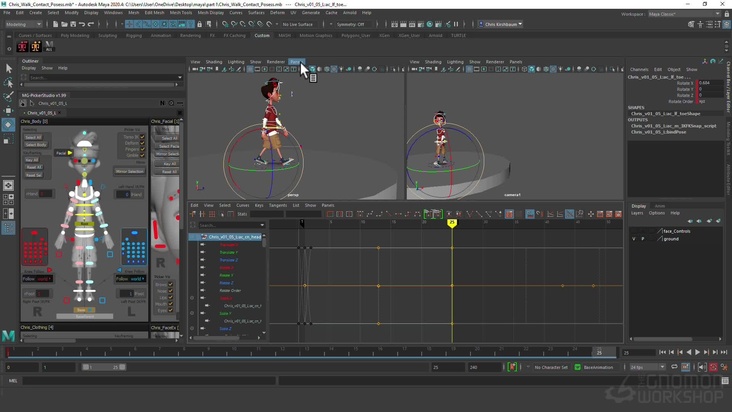Click the Select Body button

pos(36,145)
